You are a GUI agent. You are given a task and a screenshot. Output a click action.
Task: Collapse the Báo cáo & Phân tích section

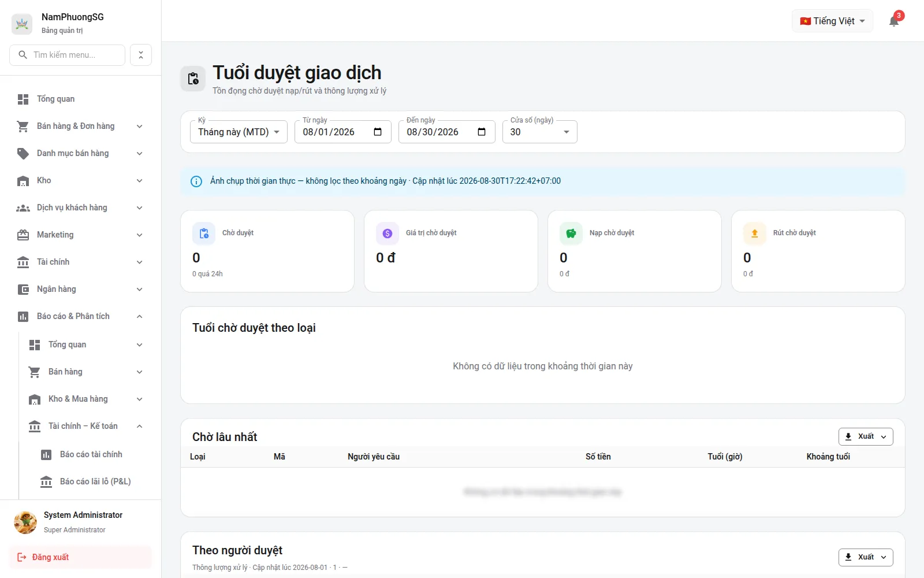(80, 316)
